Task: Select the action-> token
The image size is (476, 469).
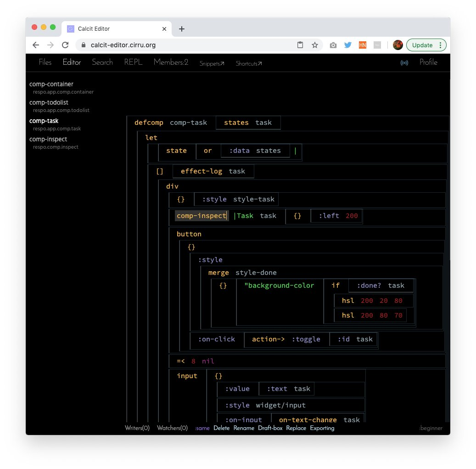Action: [x=269, y=339]
